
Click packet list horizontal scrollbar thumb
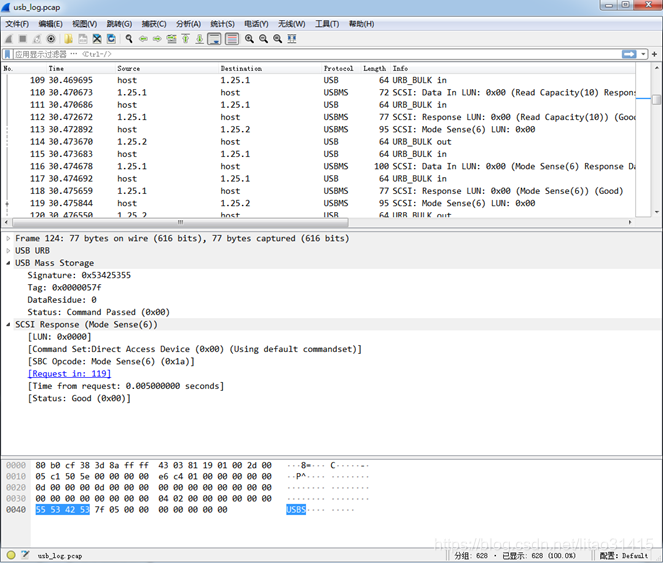pos(180,222)
